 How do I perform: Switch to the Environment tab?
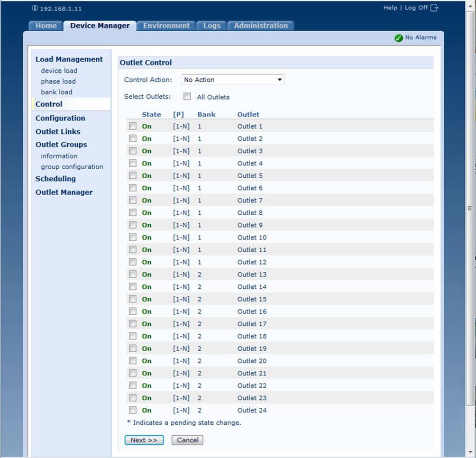point(166,26)
